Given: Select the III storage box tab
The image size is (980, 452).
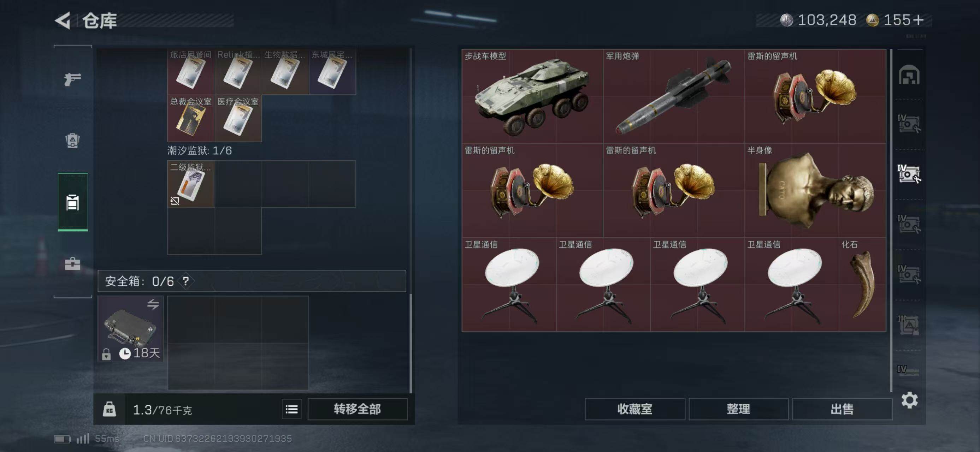Looking at the screenshot, I should coord(909,325).
